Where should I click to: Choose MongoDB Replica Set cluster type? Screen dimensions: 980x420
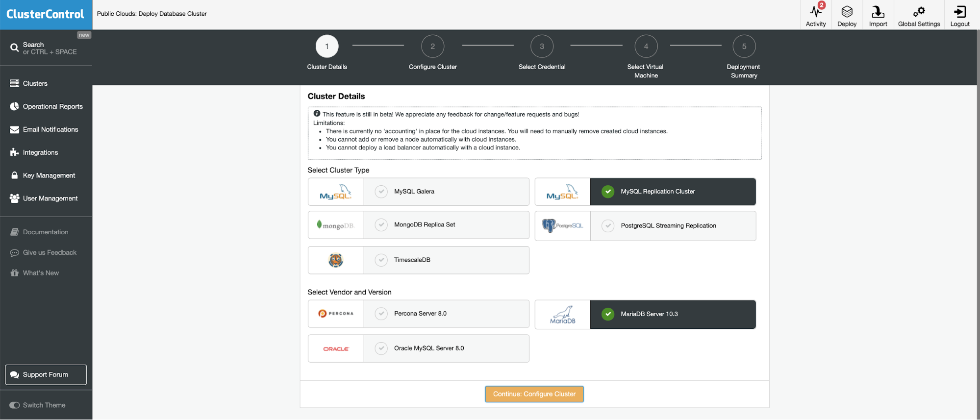pos(419,225)
